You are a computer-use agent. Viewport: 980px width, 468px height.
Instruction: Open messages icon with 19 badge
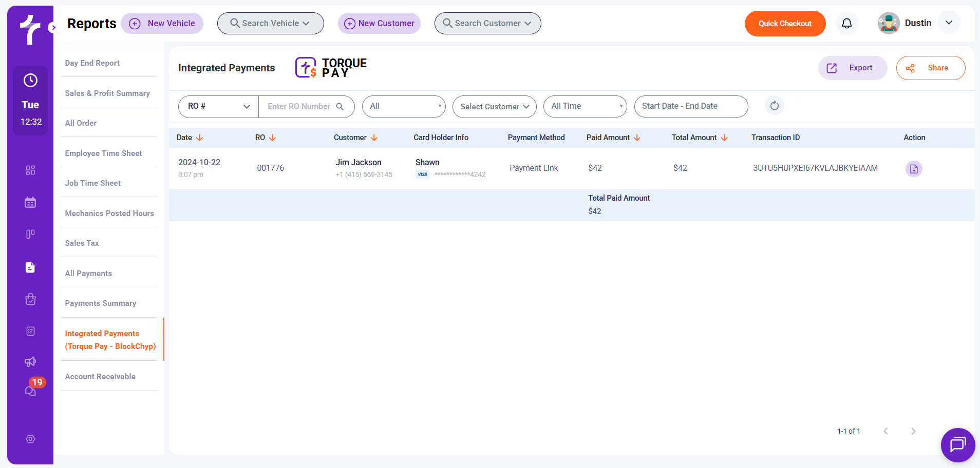pos(31,391)
